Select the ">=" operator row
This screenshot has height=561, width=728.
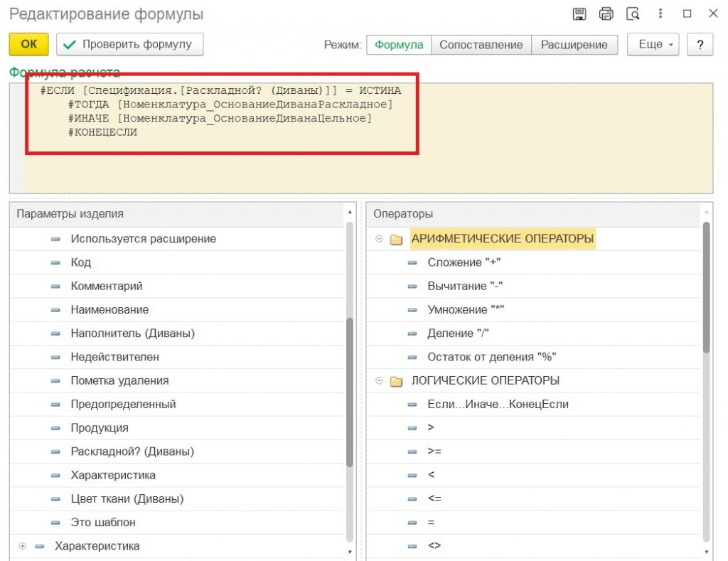533,452
